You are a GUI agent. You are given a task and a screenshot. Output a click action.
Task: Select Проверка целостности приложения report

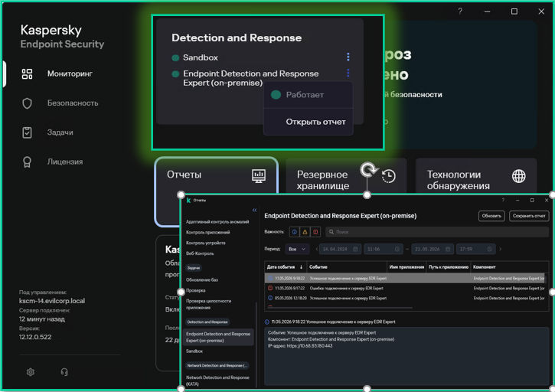(x=208, y=304)
